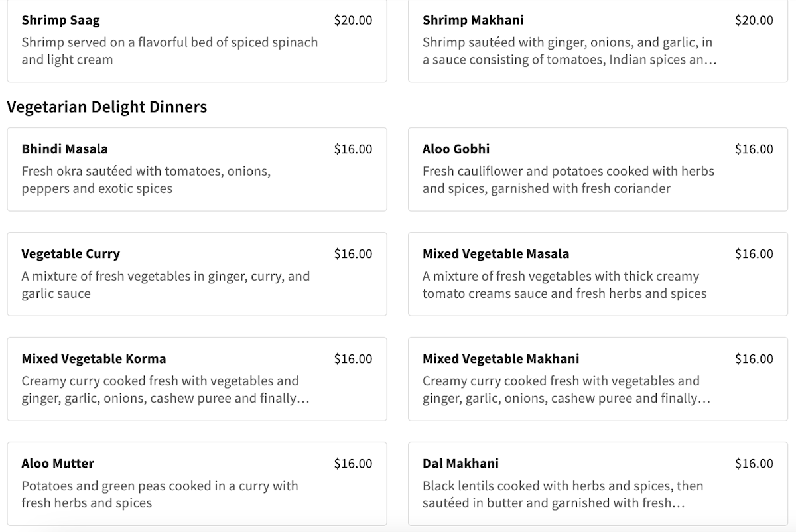
Task: Select the Shrimp Makhani dish title
Action: pos(473,20)
